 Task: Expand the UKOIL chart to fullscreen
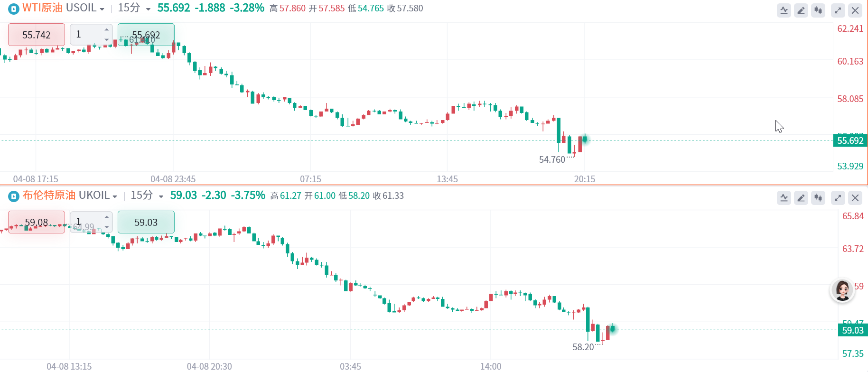(x=838, y=198)
